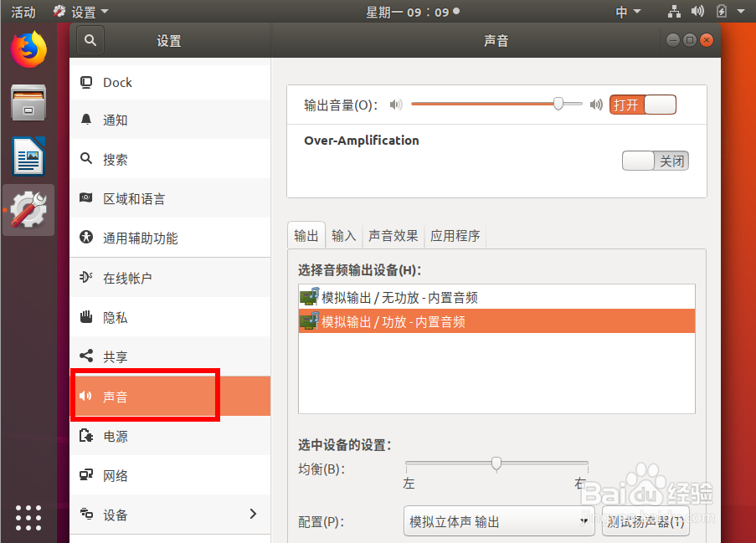Open the 电源 settings panel
756x543 pixels.
click(170, 436)
